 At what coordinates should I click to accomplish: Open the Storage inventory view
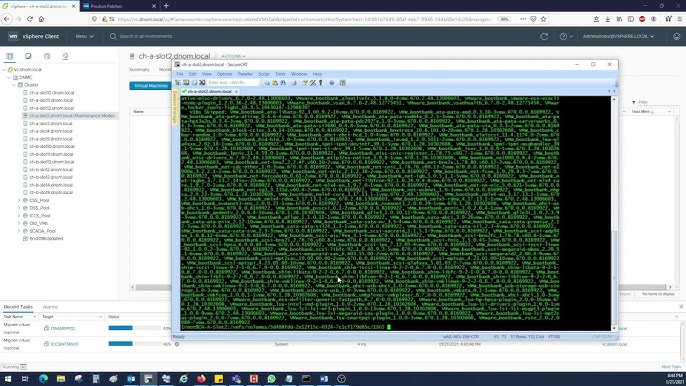[47, 56]
